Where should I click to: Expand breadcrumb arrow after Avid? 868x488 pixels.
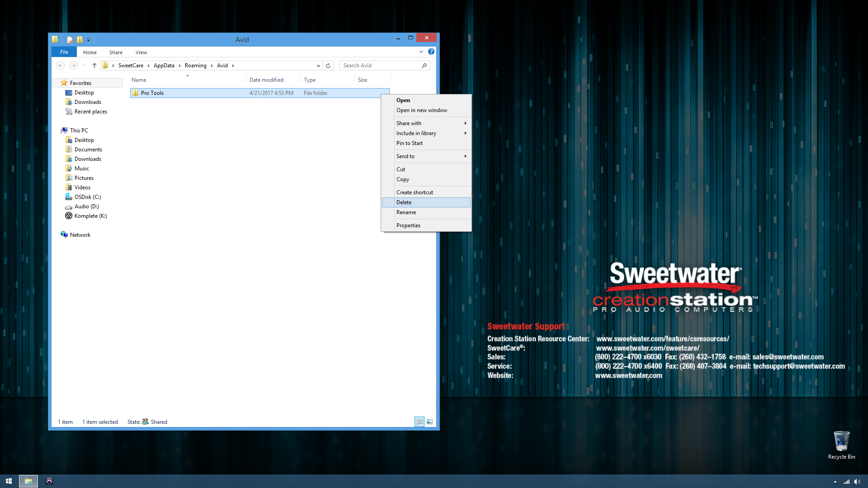point(233,66)
